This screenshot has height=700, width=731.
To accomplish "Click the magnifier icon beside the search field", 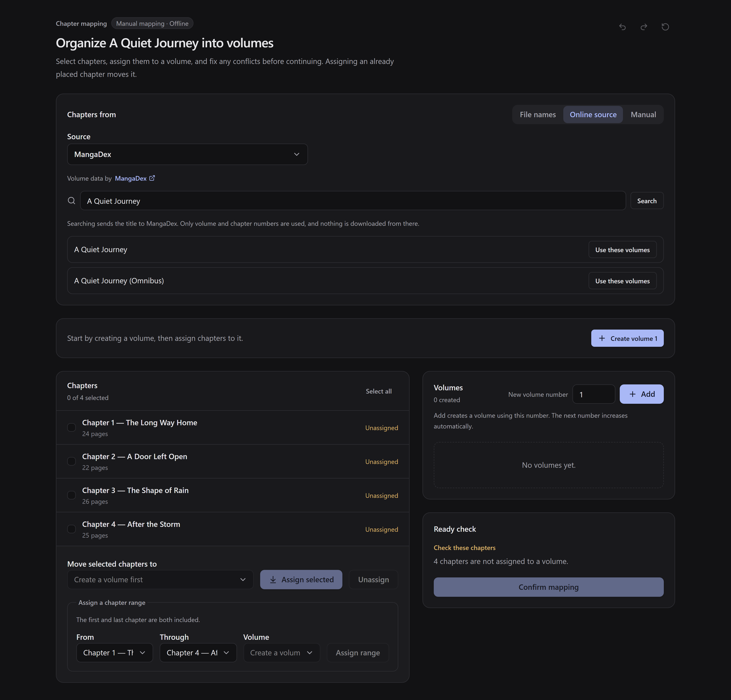I will pos(71,201).
